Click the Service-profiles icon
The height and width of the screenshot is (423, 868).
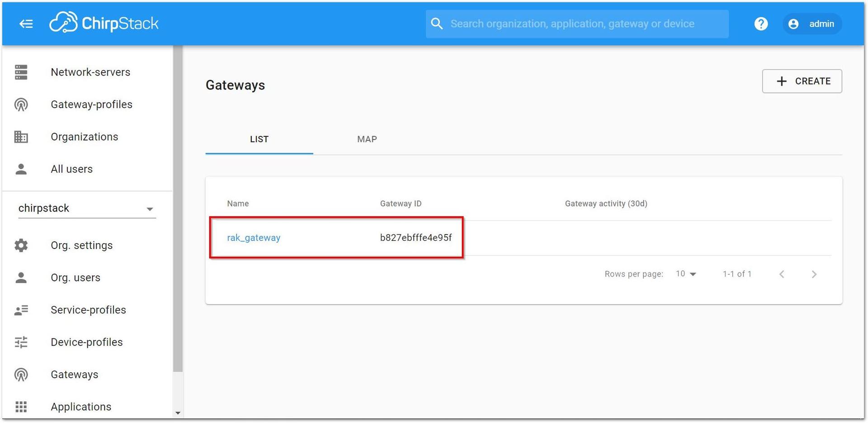pyautogui.click(x=21, y=310)
